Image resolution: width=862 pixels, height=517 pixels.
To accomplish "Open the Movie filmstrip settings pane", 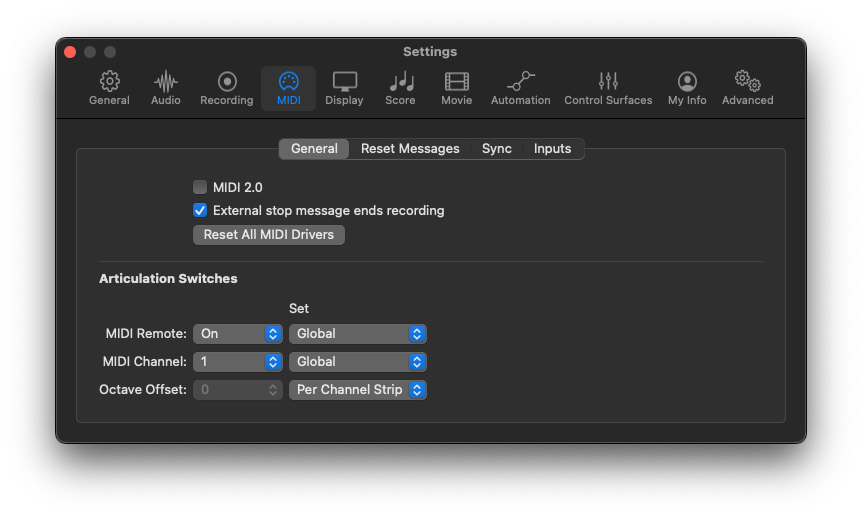I will tap(456, 88).
